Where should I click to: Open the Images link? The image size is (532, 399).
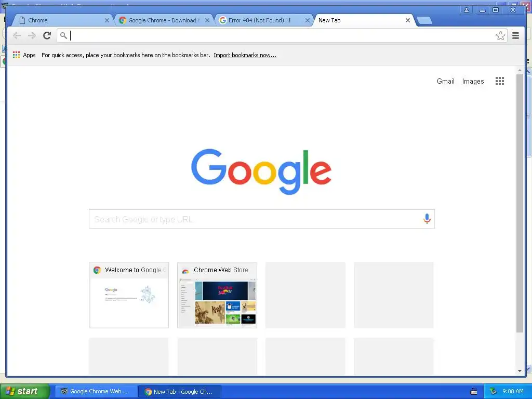tap(473, 81)
